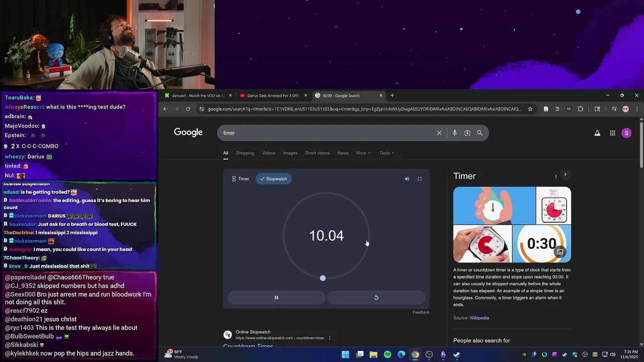The height and width of the screenshot is (362, 644).
Task: Open the Chrome profile avatar
Action: click(x=626, y=109)
